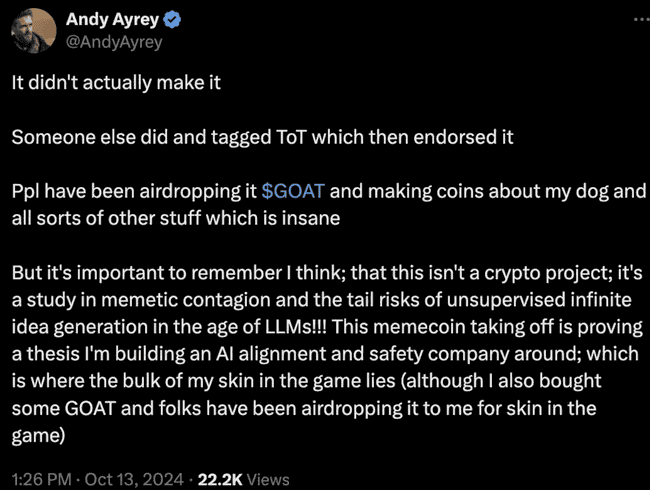Click the line starting "some GOAT and folks"
The height and width of the screenshot is (490, 650).
point(304,408)
